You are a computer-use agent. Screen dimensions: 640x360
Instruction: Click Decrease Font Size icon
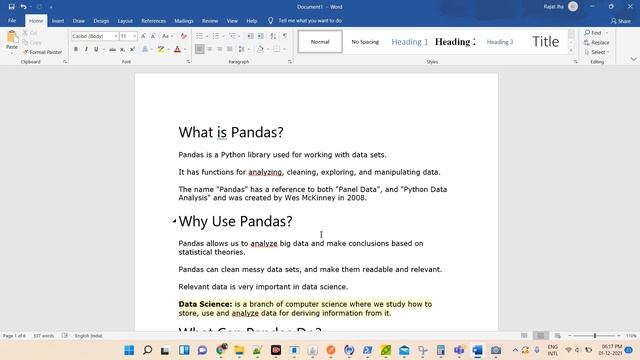pyautogui.click(x=153, y=36)
